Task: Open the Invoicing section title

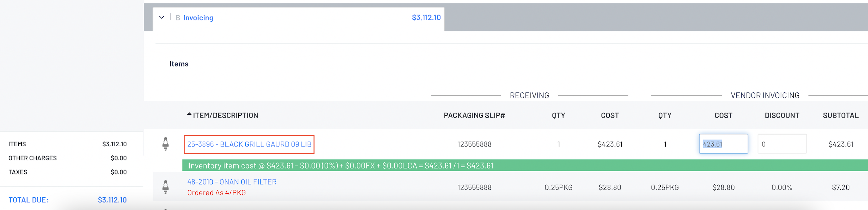Action: click(x=198, y=18)
